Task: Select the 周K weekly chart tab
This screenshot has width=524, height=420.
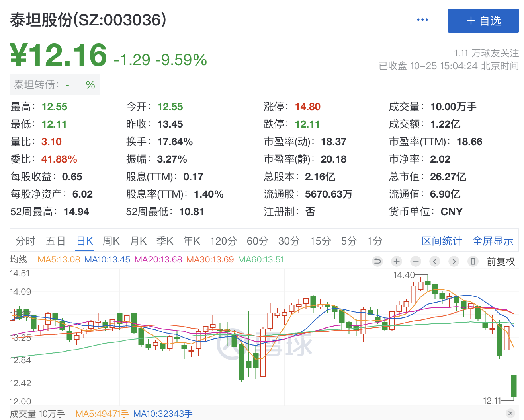Action: pyautogui.click(x=111, y=241)
